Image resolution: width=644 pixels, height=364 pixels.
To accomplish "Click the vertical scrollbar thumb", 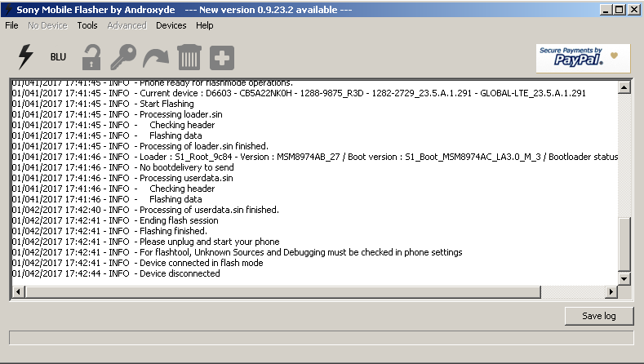I will (624, 244).
